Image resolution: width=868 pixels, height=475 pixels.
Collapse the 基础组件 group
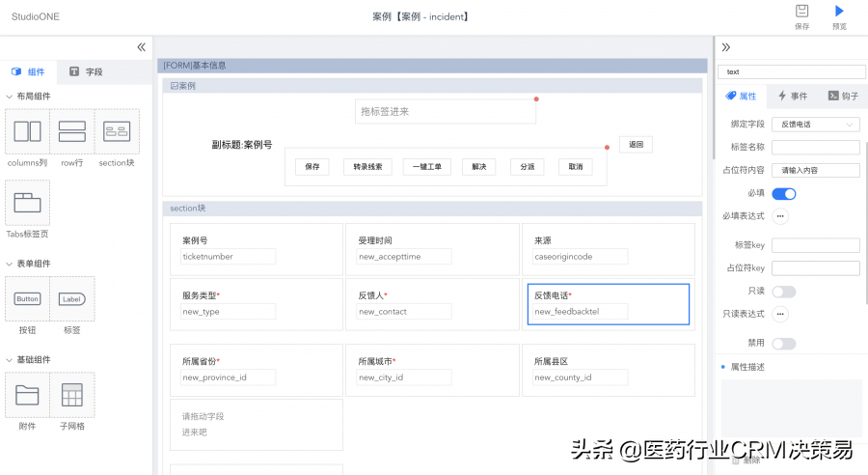pyautogui.click(x=10, y=360)
